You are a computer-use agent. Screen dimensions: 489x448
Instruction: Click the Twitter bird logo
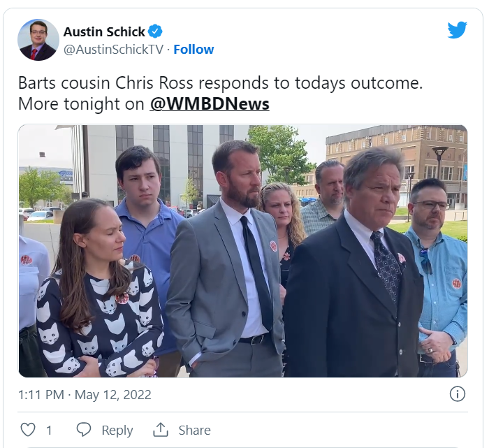(457, 30)
